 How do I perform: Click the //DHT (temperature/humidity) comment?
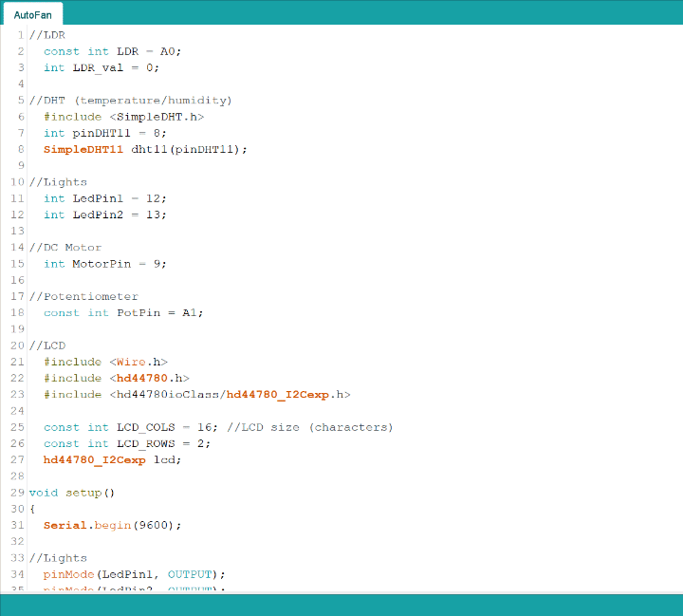click(x=131, y=100)
